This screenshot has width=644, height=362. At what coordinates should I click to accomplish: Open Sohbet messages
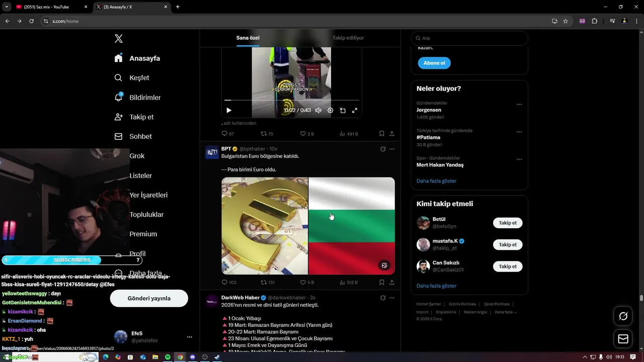(x=133, y=136)
